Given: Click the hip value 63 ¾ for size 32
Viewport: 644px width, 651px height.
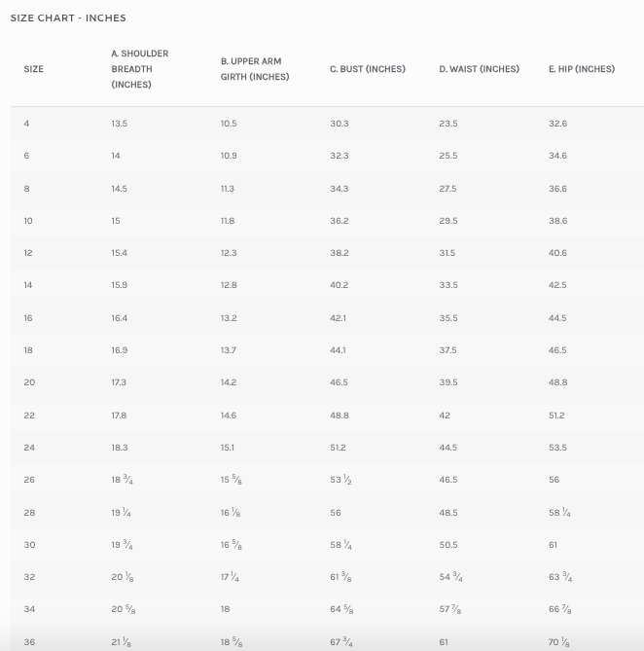Looking at the screenshot, I should click(x=560, y=577).
